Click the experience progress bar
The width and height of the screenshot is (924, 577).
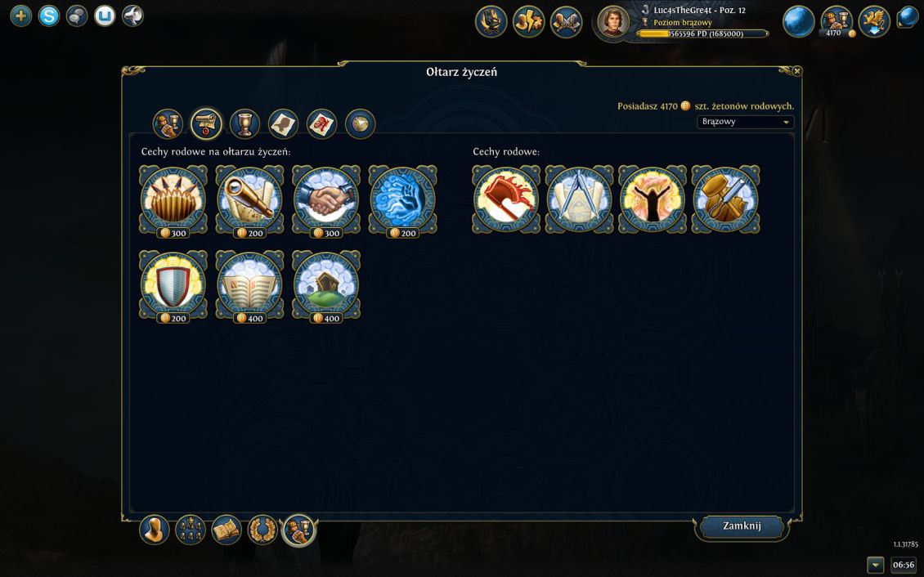click(x=702, y=34)
